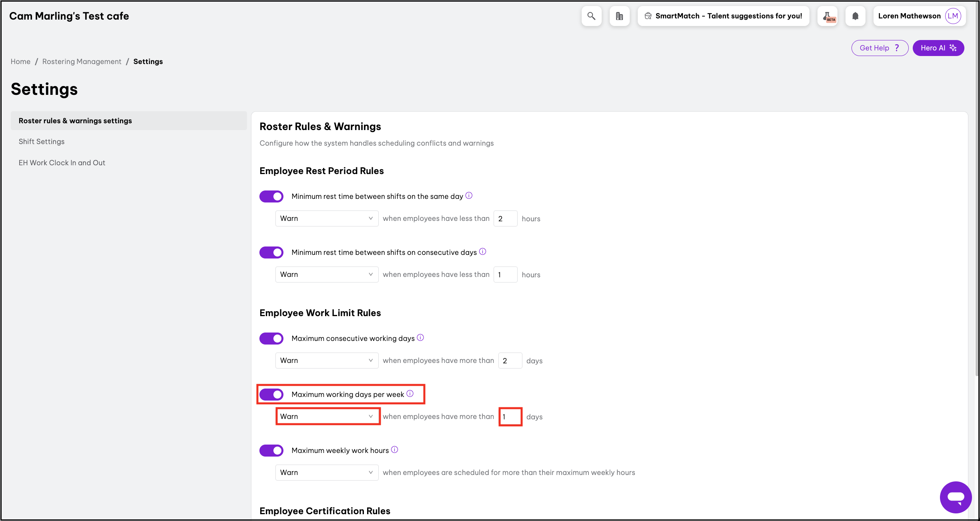980x521 pixels.
Task: Open the chat support bubble
Action: pos(956,497)
